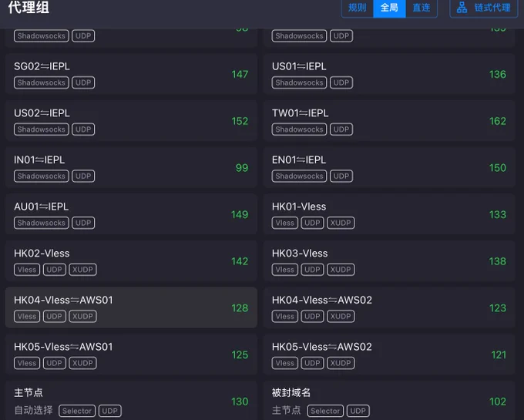The image size is (524, 420).
Task: Click latency value 150 on EN01⇋IEPL
Action: pyautogui.click(x=498, y=168)
